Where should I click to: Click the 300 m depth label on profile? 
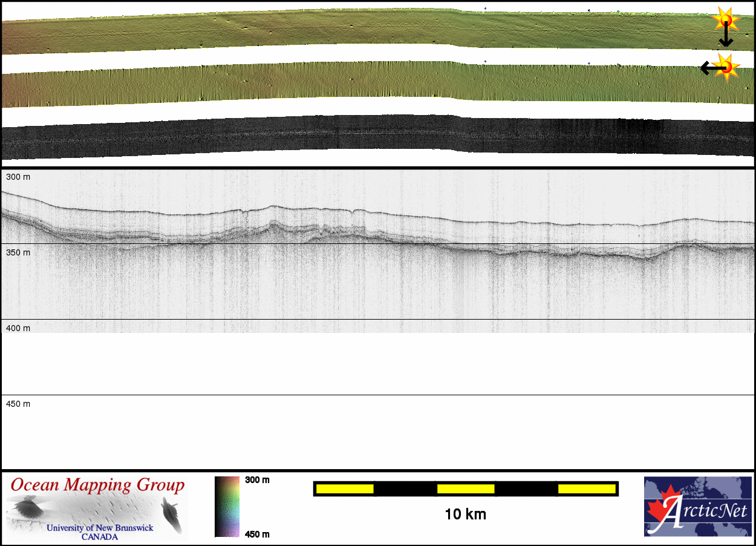(18, 177)
